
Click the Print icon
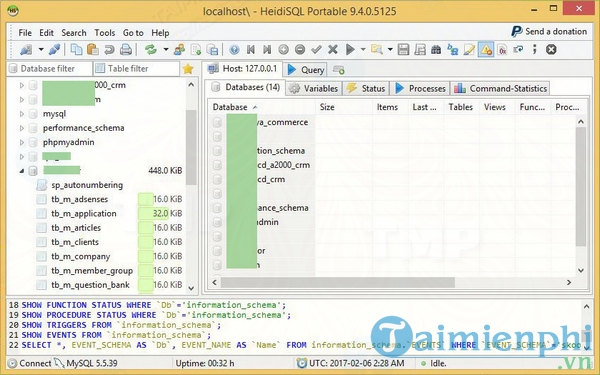pyautogui.click(x=126, y=50)
